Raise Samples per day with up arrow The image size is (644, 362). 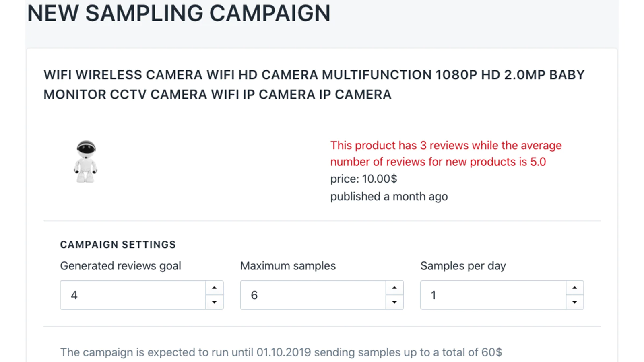coord(575,288)
